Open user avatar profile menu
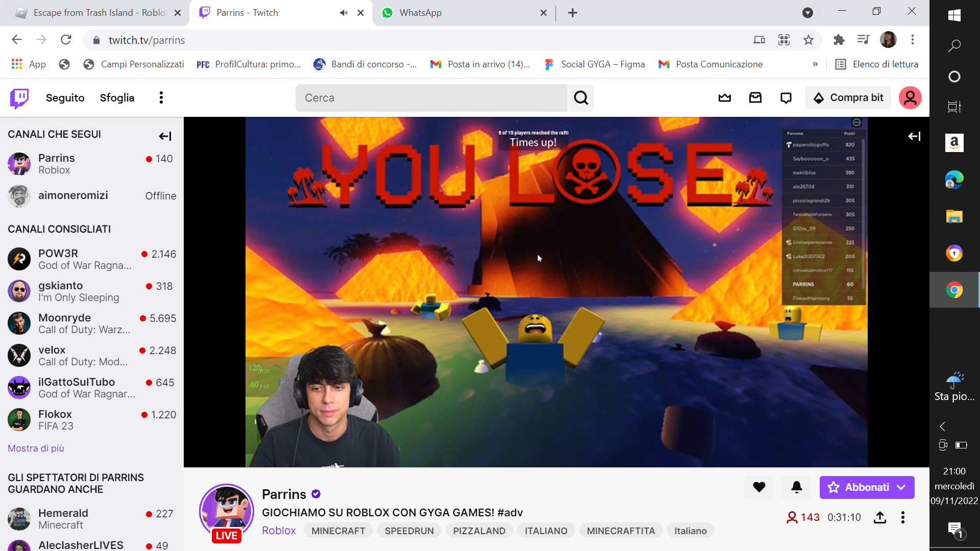980x551 pixels. [x=910, y=98]
